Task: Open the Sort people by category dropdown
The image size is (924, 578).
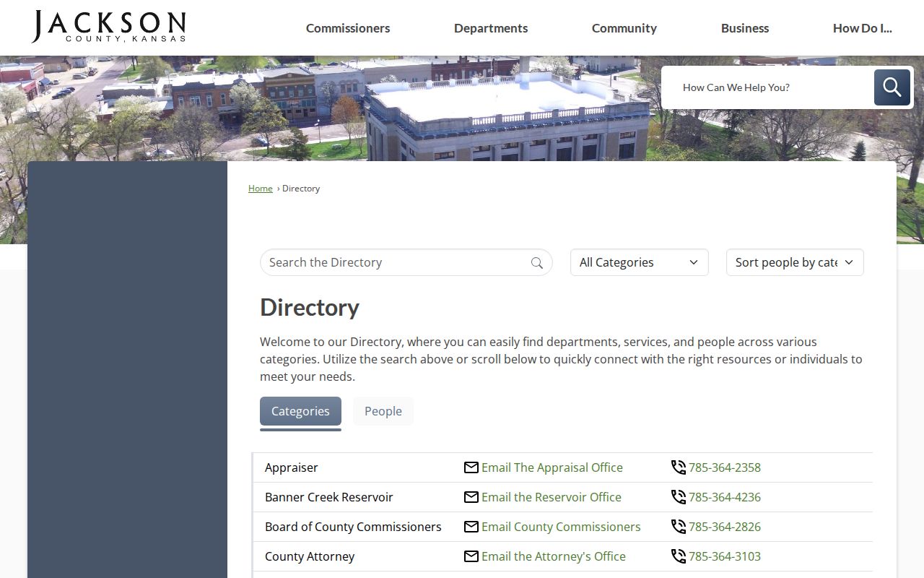Action: tap(795, 262)
